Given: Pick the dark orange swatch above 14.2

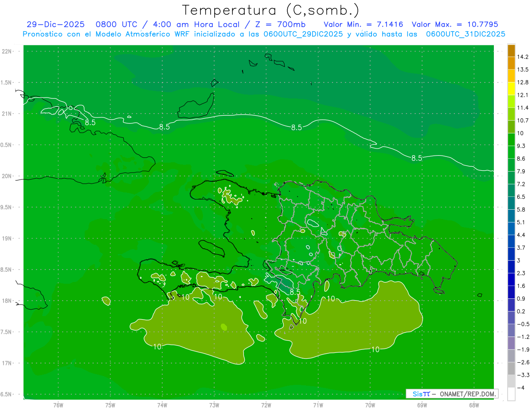Looking at the screenshot, I should point(511,51).
